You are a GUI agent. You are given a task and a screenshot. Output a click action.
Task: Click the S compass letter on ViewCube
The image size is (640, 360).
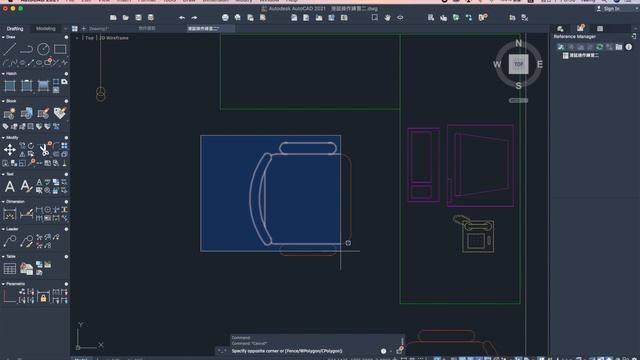click(518, 86)
